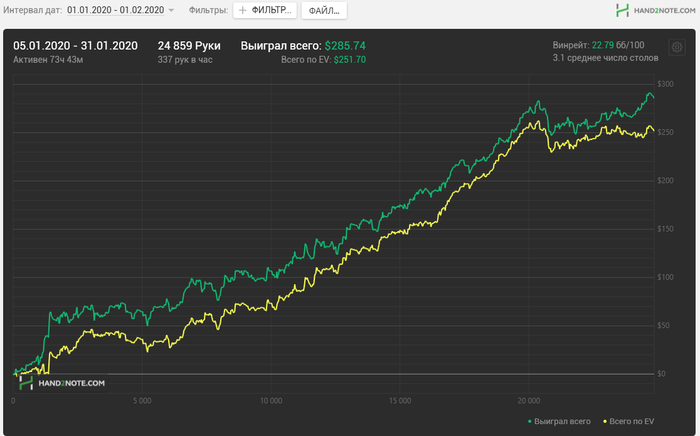Click the EV total value $251.70
The image size is (700, 436).
point(350,60)
